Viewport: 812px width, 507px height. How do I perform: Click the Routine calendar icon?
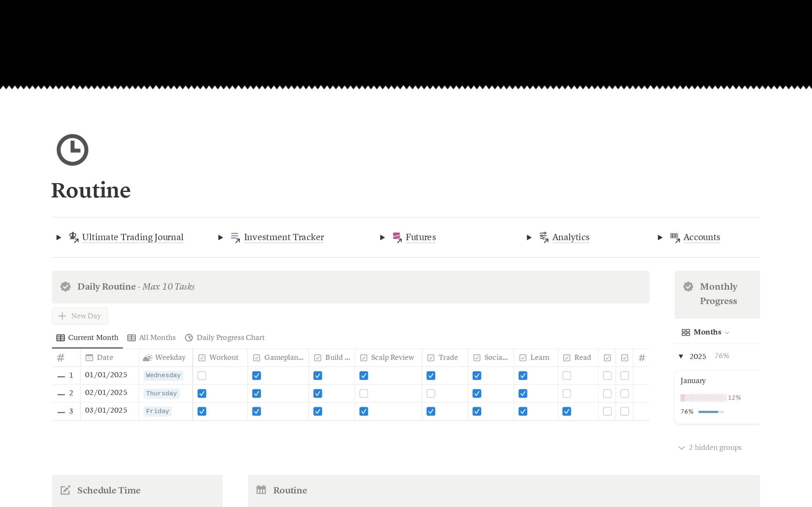pos(261,490)
